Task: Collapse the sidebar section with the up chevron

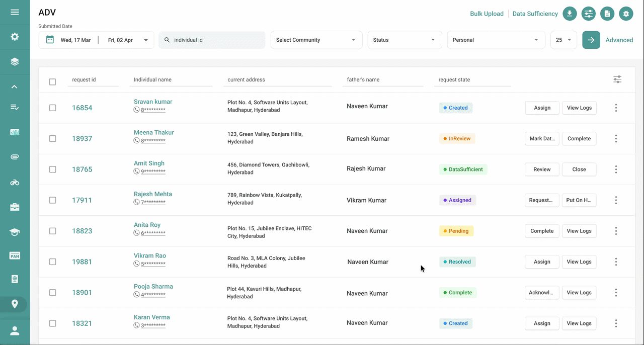Action: point(15,87)
